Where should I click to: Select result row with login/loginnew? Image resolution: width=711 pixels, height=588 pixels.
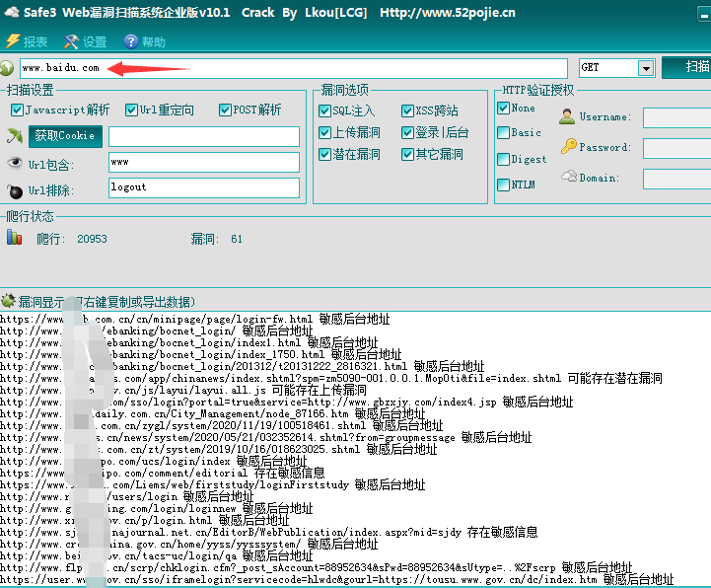point(157,508)
